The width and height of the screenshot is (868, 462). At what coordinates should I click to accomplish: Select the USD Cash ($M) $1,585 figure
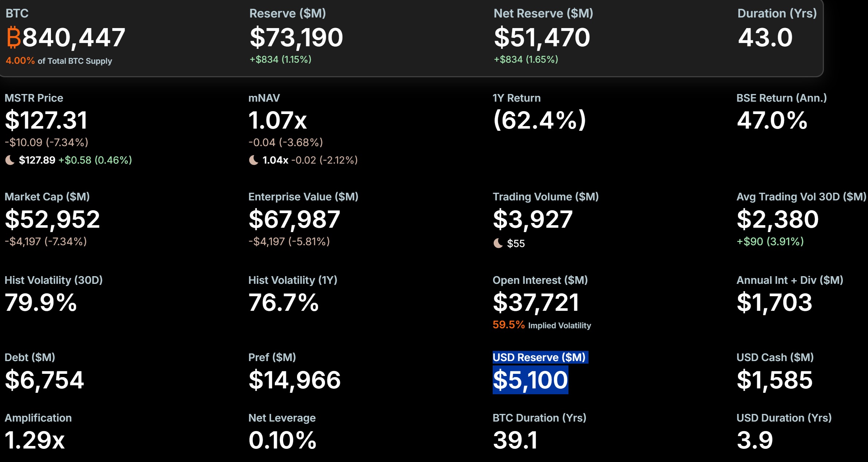[775, 380]
